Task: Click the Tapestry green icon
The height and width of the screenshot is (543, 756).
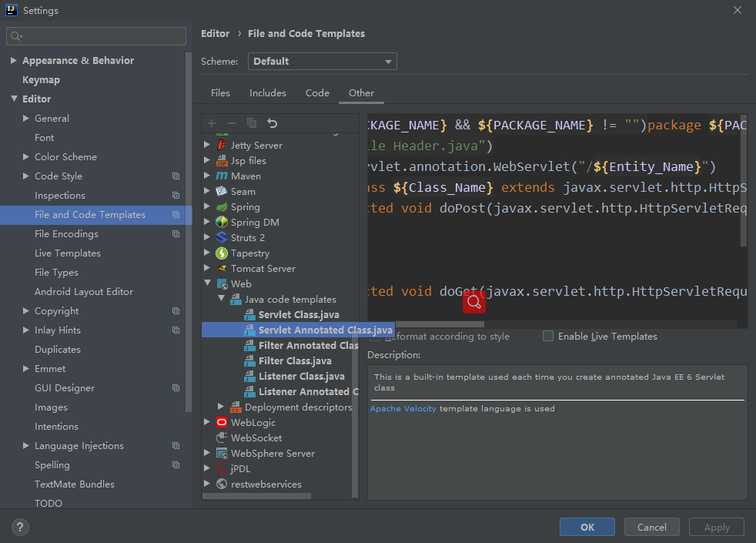Action: [222, 253]
